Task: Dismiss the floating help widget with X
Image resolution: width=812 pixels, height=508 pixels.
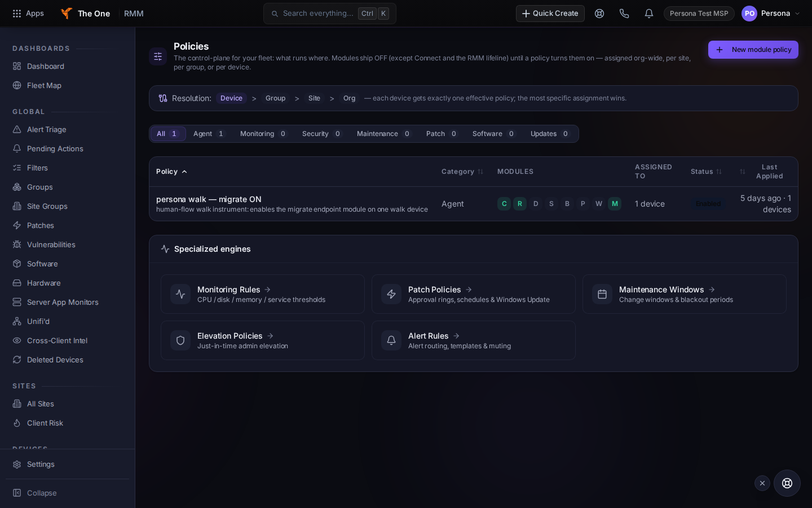Action: click(762, 483)
